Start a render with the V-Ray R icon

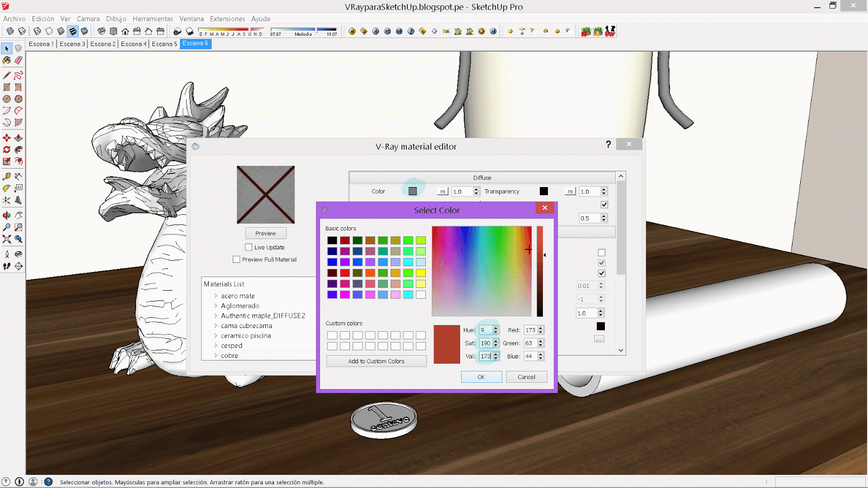click(375, 31)
